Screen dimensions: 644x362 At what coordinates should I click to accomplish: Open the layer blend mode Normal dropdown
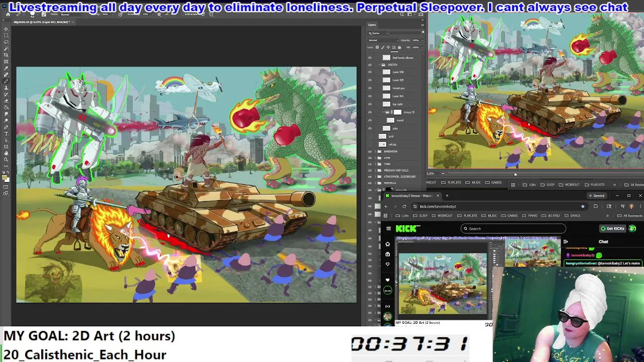tap(383, 40)
